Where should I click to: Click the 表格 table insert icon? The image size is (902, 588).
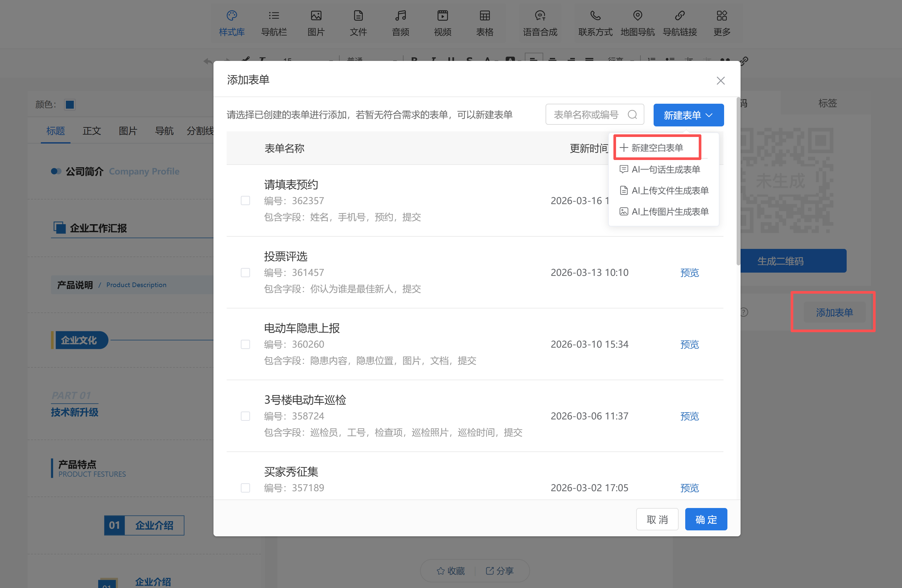(484, 16)
